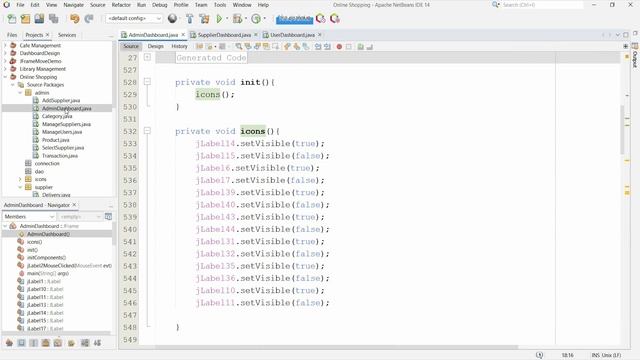Toggle third filter icon at Navigator bottom

coord(34,343)
